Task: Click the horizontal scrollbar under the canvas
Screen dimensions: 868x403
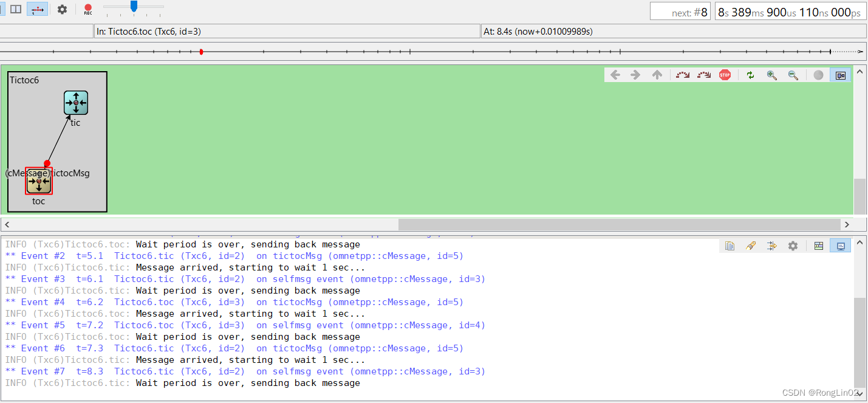Action: [x=620, y=224]
